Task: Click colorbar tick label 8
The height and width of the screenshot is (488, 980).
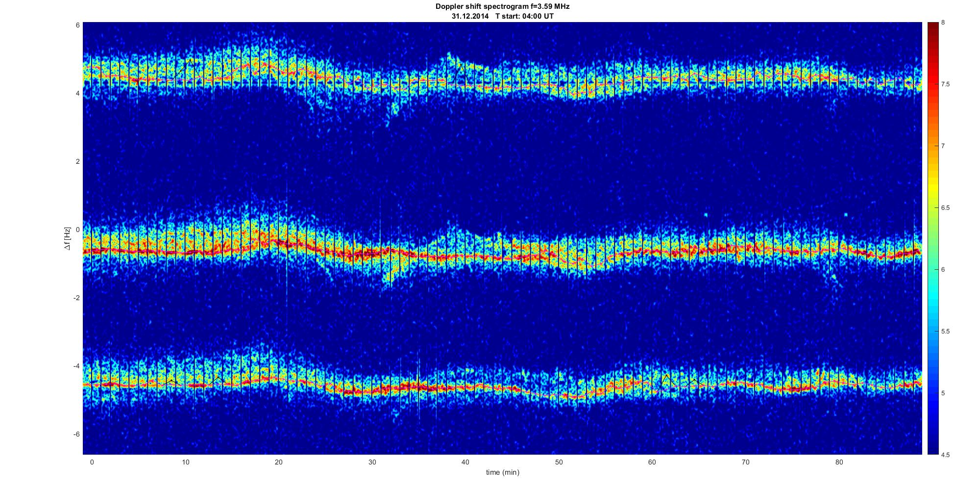Action: pos(943,23)
